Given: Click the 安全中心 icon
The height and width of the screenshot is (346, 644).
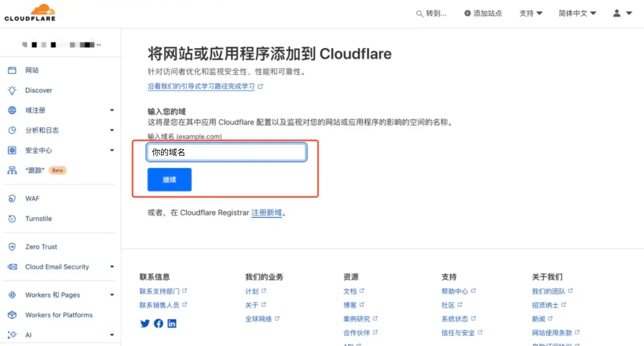Looking at the screenshot, I should pyautogui.click(x=12, y=150).
